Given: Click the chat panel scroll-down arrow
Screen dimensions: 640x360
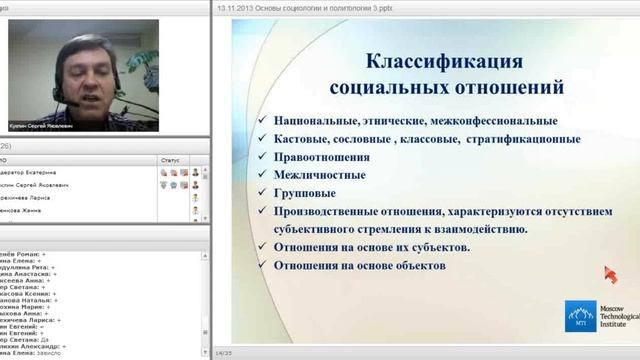Looking at the screenshot, I should (x=205, y=351).
